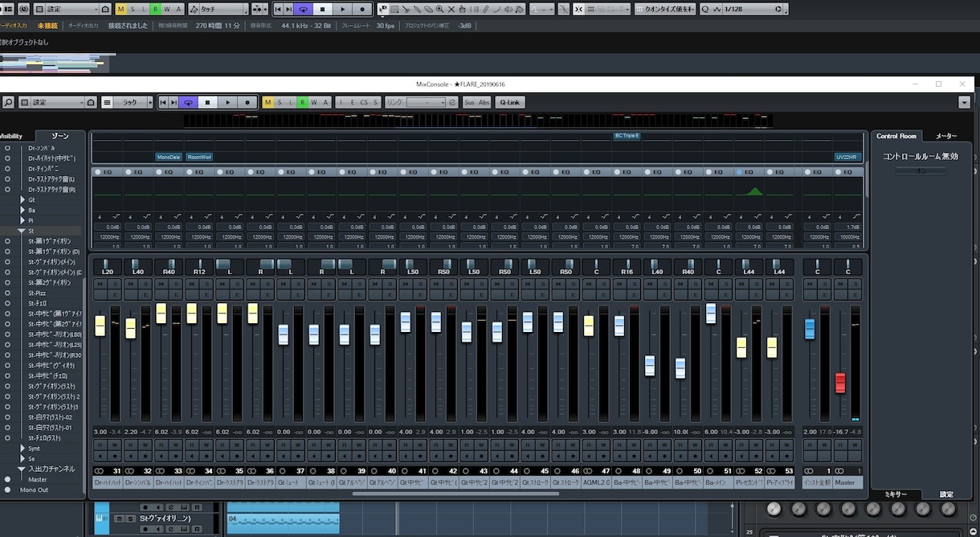Click the record button in MixConsole transport
Screen dimensions: 980x537
click(x=247, y=102)
